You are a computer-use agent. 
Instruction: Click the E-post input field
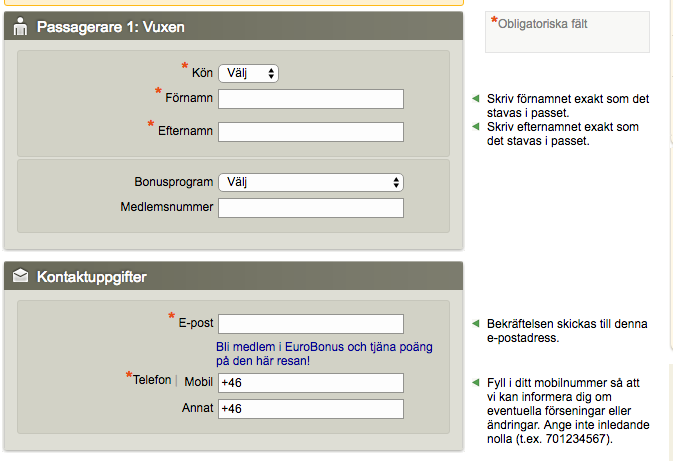310,323
